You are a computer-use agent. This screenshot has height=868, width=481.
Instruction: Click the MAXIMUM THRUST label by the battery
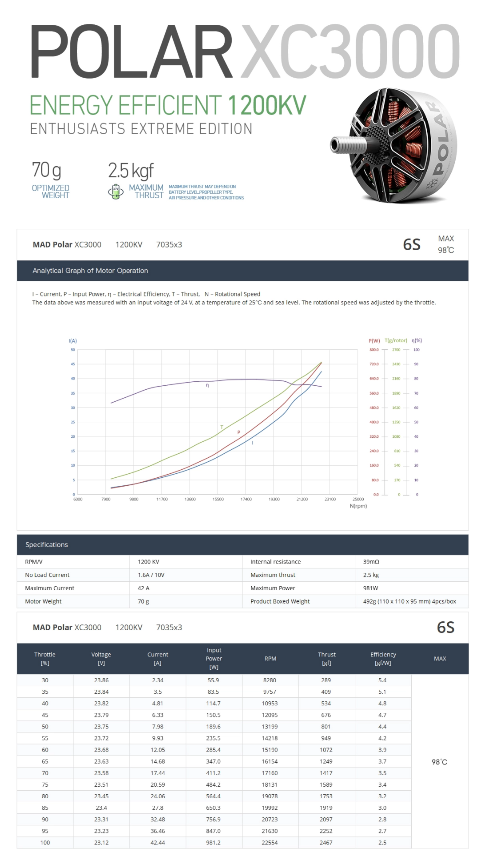point(146,192)
